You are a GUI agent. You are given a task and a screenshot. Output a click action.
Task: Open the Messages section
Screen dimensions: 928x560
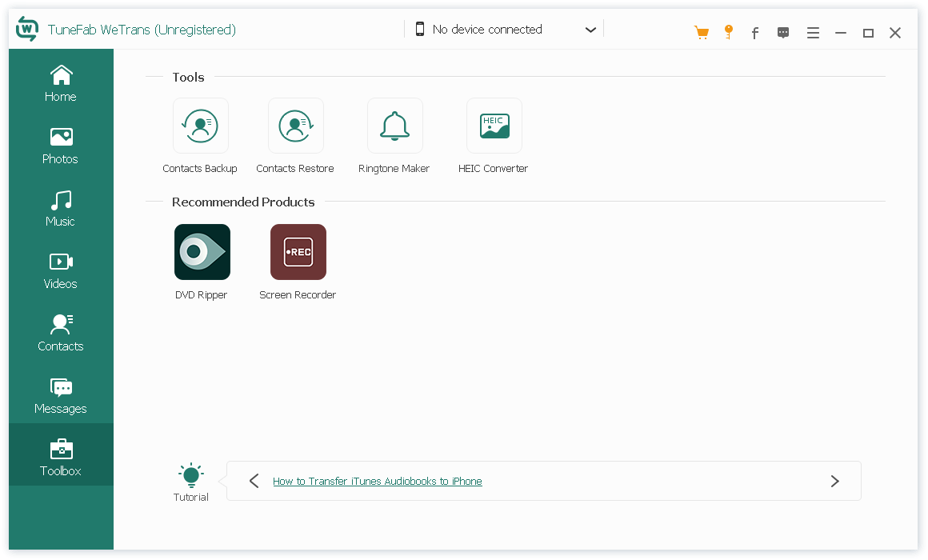click(x=61, y=396)
